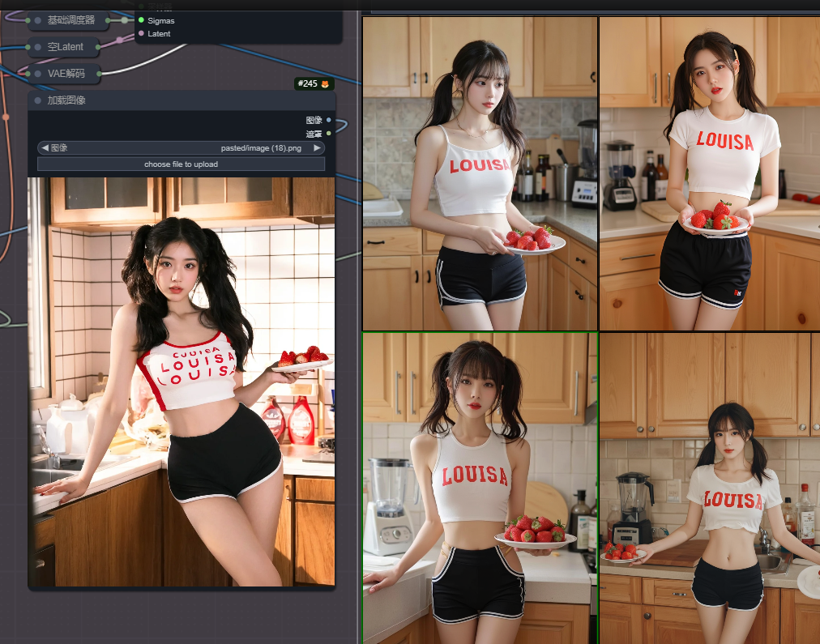Click output connector of 空Latent node
Screen dimensions: 820x644
tap(98, 47)
